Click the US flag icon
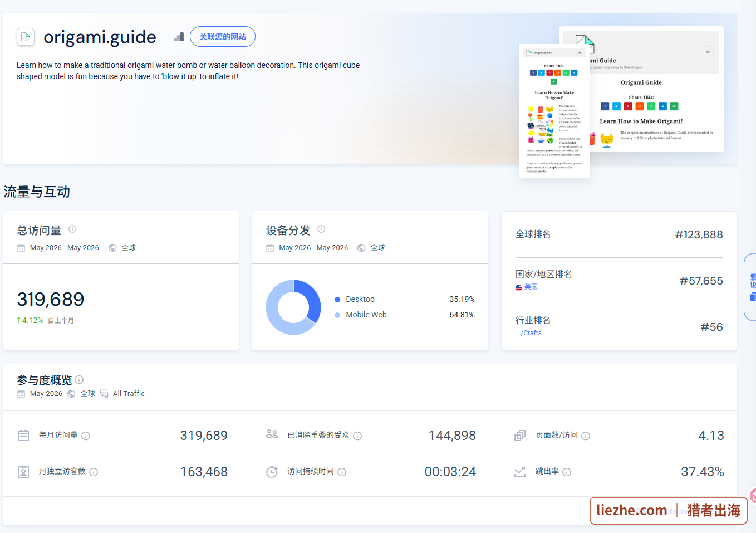 pos(519,287)
